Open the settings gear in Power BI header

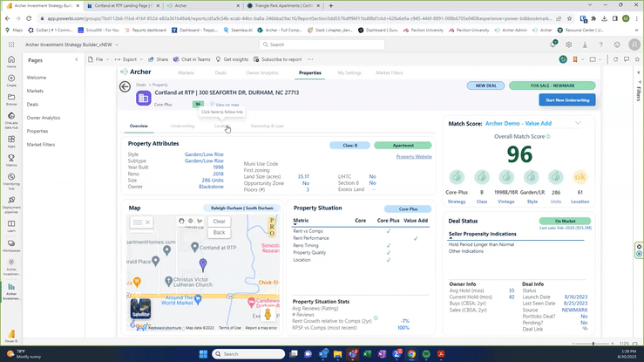569,44
